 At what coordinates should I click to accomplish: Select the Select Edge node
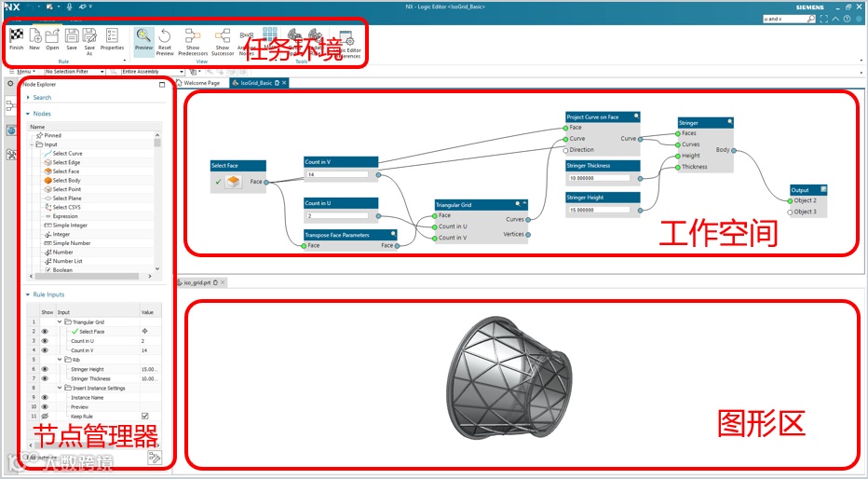pos(66,162)
